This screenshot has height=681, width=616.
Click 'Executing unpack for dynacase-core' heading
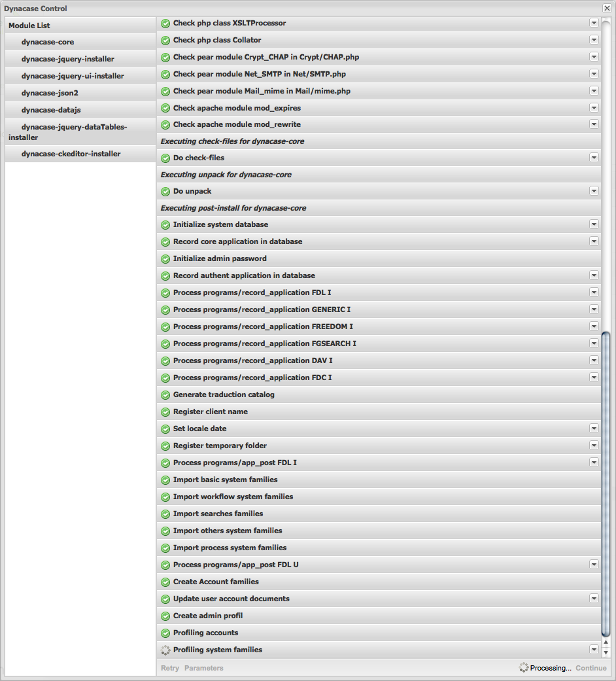point(226,175)
